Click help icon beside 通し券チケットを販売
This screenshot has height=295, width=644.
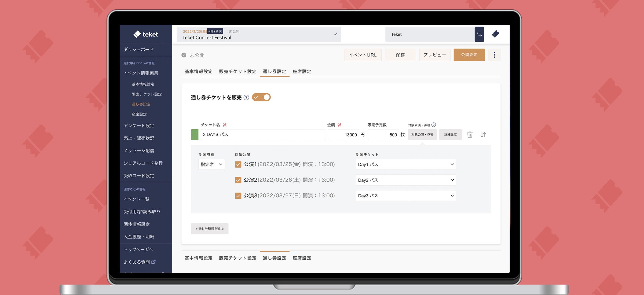click(x=246, y=97)
